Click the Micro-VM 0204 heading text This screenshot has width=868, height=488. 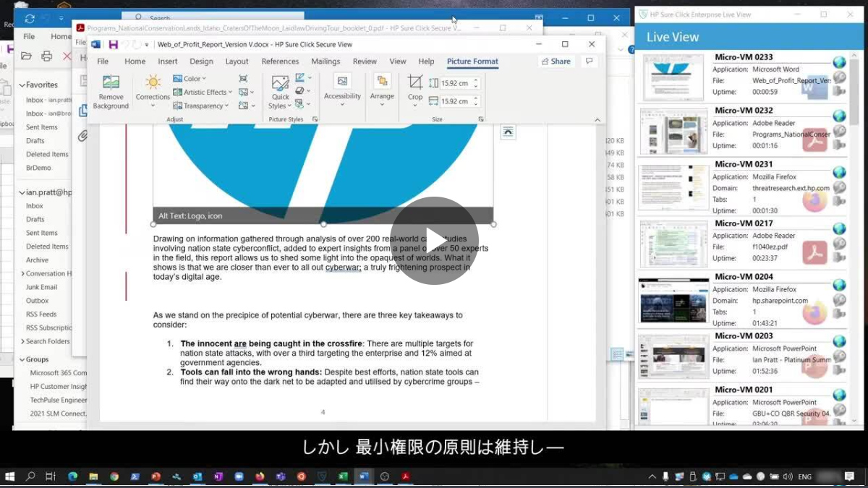(x=744, y=277)
